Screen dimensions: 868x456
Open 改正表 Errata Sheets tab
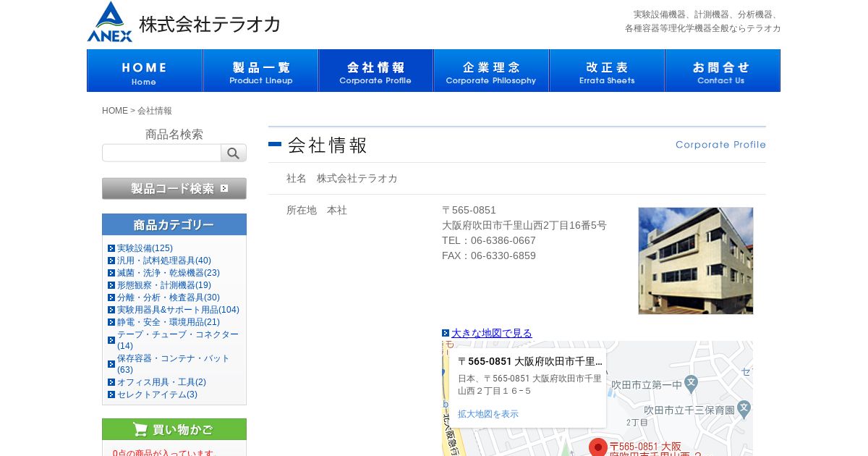coord(607,71)
